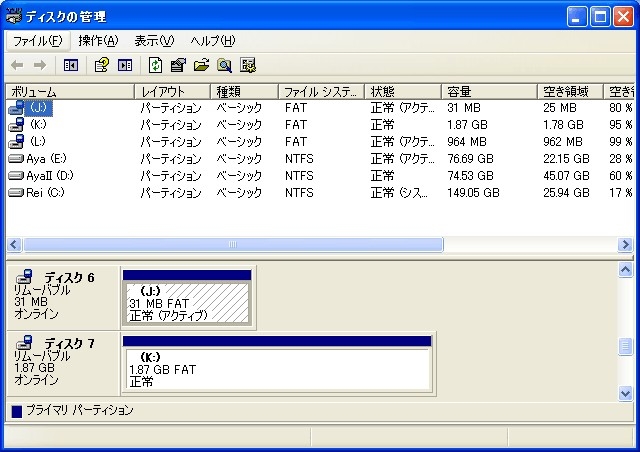
Task: Click the removable drive icon for (J:)
Action: click(16, 108)
